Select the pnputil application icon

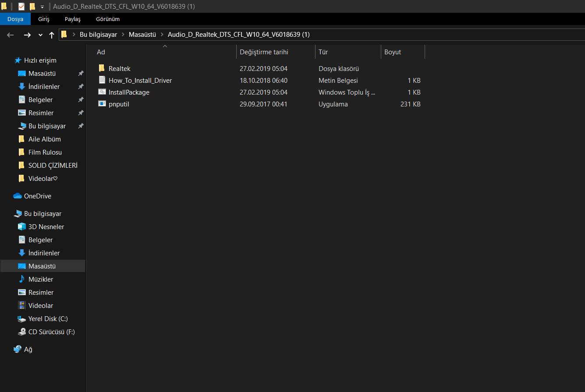coord(102,104)
